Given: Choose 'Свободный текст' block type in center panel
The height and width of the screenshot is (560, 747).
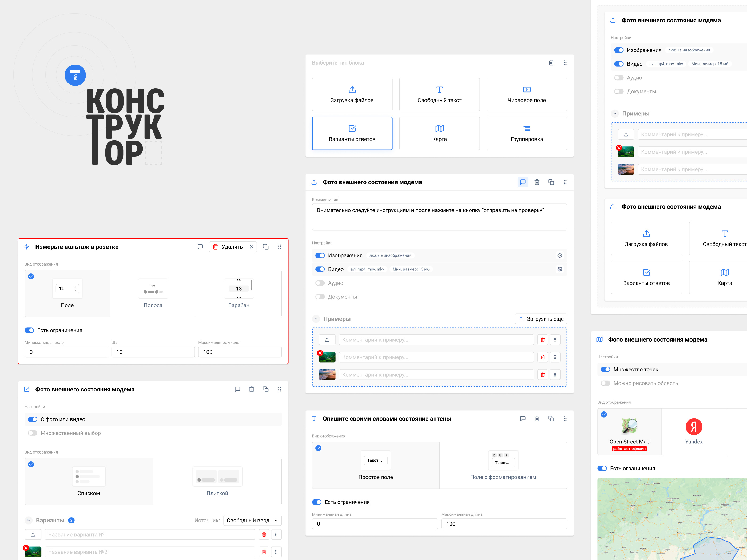Looking at the screenshot, I should point(439,94).
